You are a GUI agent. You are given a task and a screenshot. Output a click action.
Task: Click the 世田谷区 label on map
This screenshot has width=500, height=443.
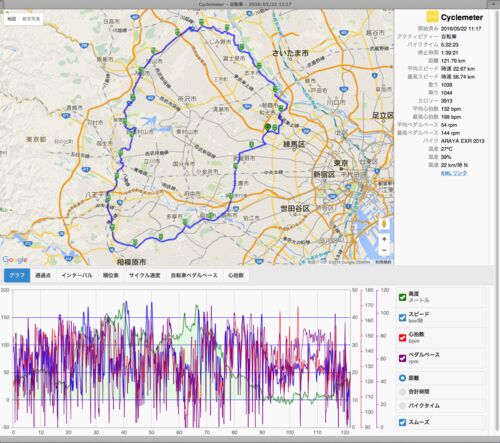click(294, 209)
